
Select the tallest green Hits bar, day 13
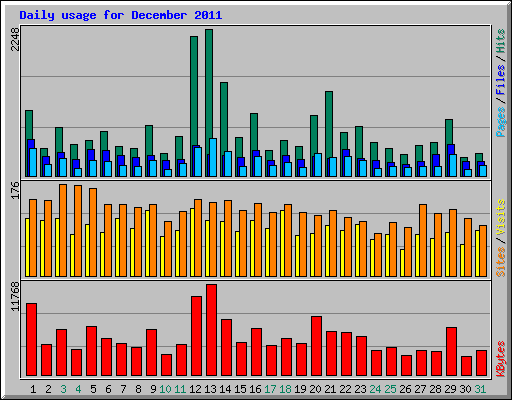209,83
